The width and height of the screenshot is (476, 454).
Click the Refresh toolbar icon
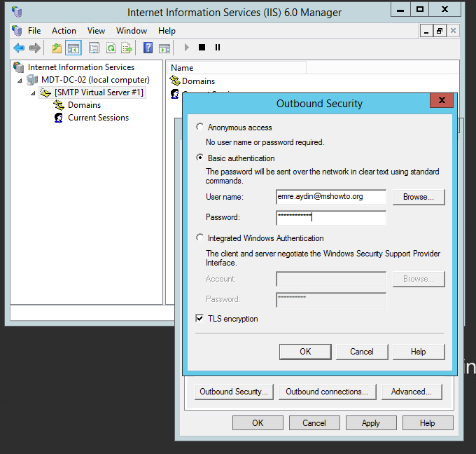point(111,48)
